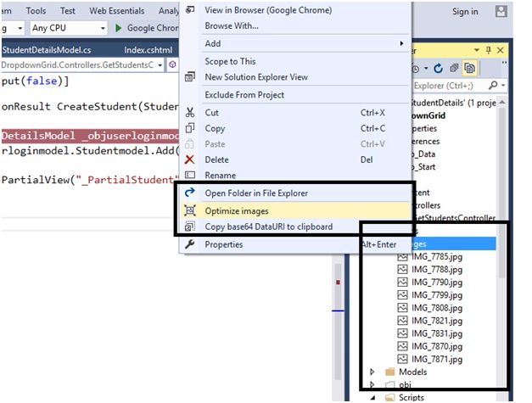This screenshot has height=403, width=532.
Task: Click the Copy pages icon
Action: click(x=190, y=128)
